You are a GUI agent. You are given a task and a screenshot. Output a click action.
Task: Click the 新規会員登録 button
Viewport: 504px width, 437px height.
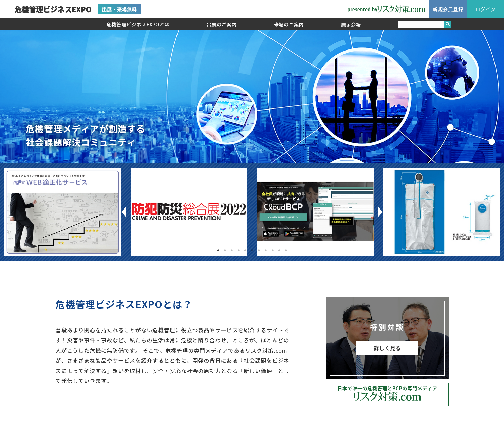[x=448, y=9]
